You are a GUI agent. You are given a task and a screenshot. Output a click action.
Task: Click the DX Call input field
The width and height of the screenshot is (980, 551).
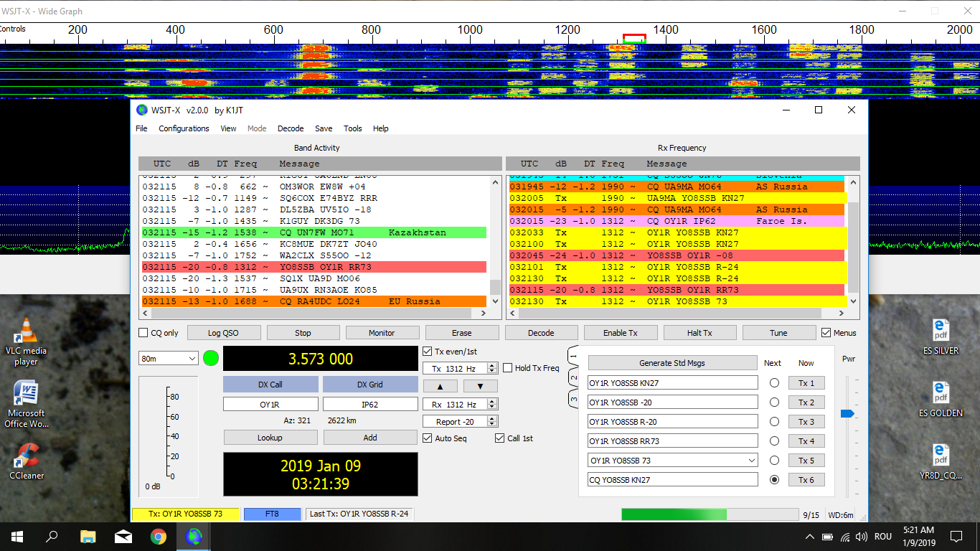[x=270, y=405]
